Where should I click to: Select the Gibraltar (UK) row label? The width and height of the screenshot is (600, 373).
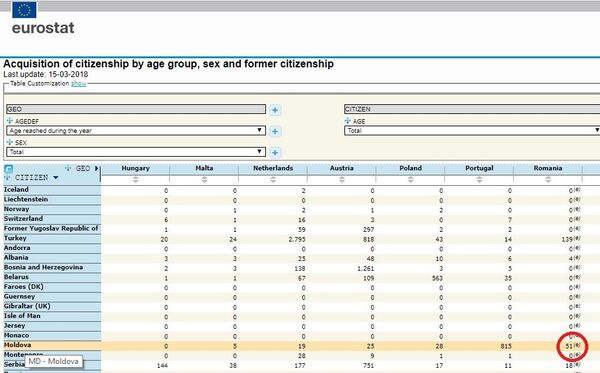tap(27, 306)
